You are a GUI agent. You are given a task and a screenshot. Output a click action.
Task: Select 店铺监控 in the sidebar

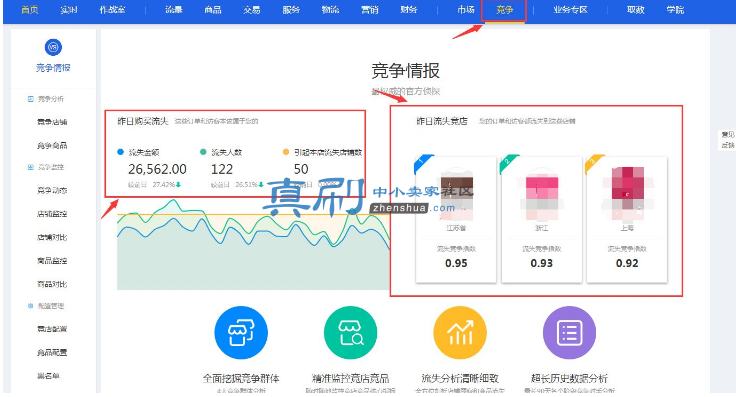52,214
